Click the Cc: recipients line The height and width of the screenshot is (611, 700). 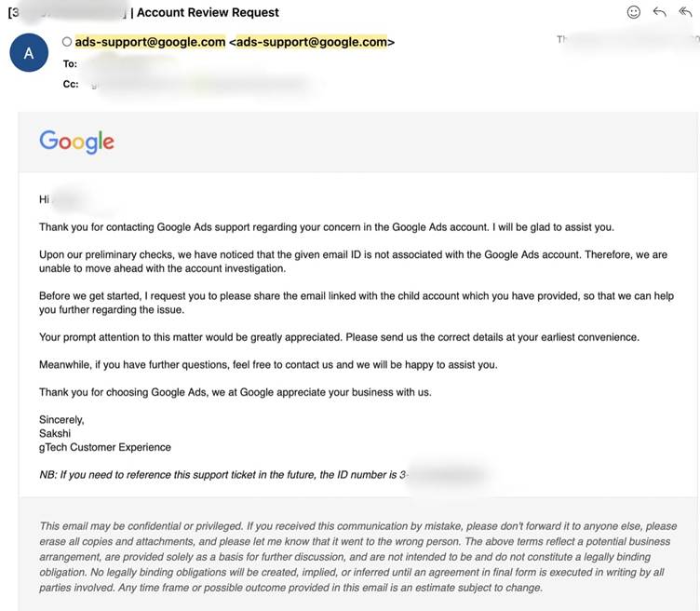pyautogui.click(x=187, y=84)
